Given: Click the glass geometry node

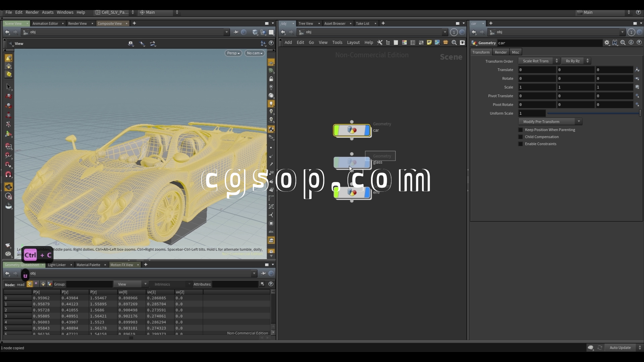Looking at the screenshot, I should [x=352, y=163].
